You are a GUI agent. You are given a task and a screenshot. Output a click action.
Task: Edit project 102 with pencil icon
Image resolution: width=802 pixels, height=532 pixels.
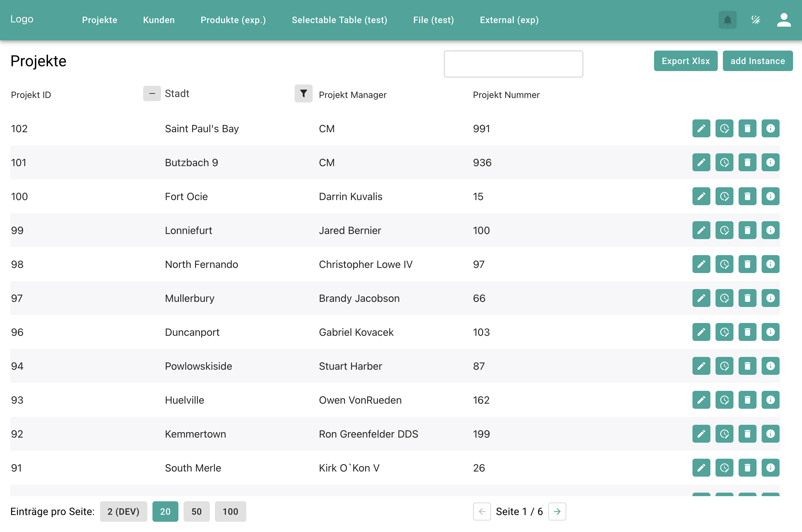click(701, 129)
